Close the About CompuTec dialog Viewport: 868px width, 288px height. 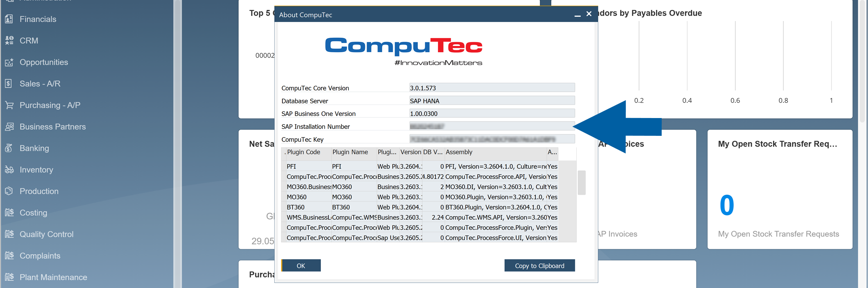(x=589, y=14)
